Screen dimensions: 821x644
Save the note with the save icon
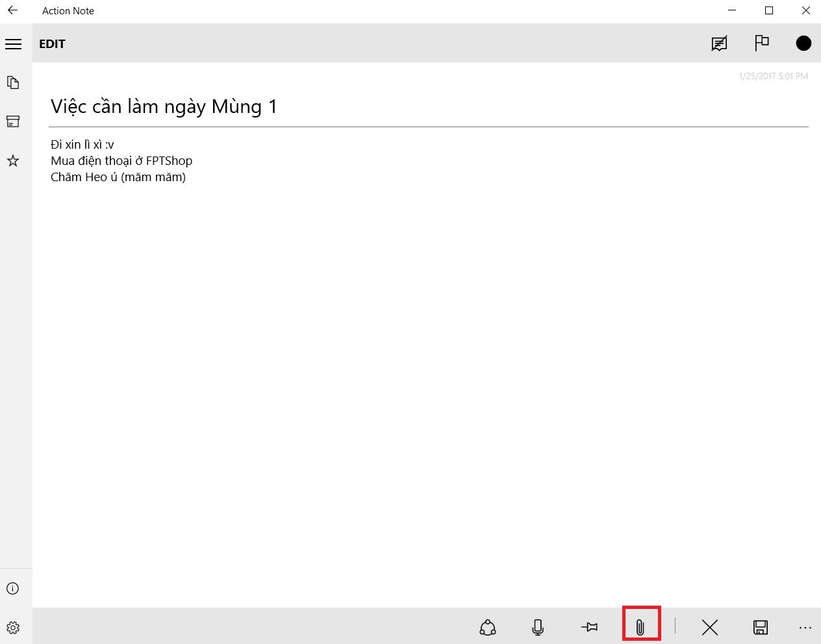761,627
